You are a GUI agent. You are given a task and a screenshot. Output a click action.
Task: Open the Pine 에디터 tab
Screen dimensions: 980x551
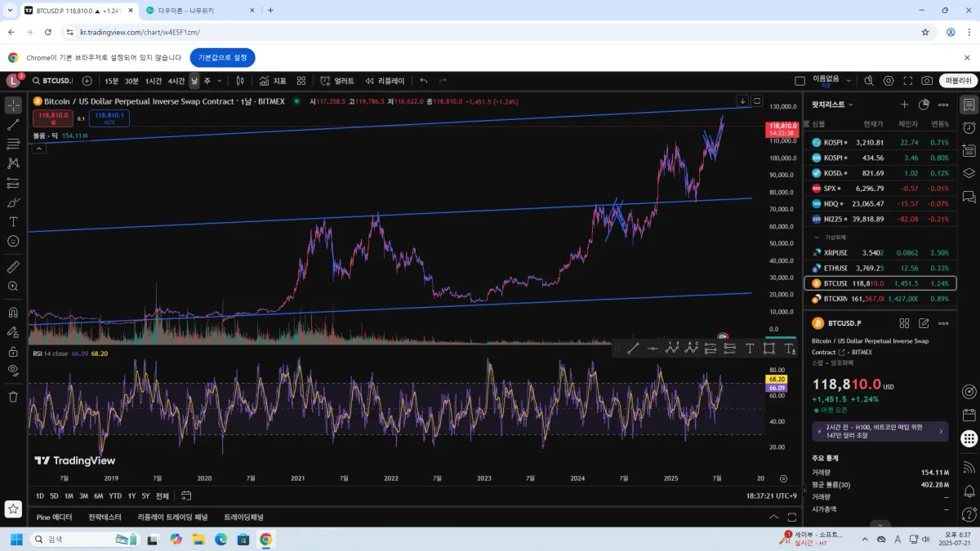tap(54, 517)
